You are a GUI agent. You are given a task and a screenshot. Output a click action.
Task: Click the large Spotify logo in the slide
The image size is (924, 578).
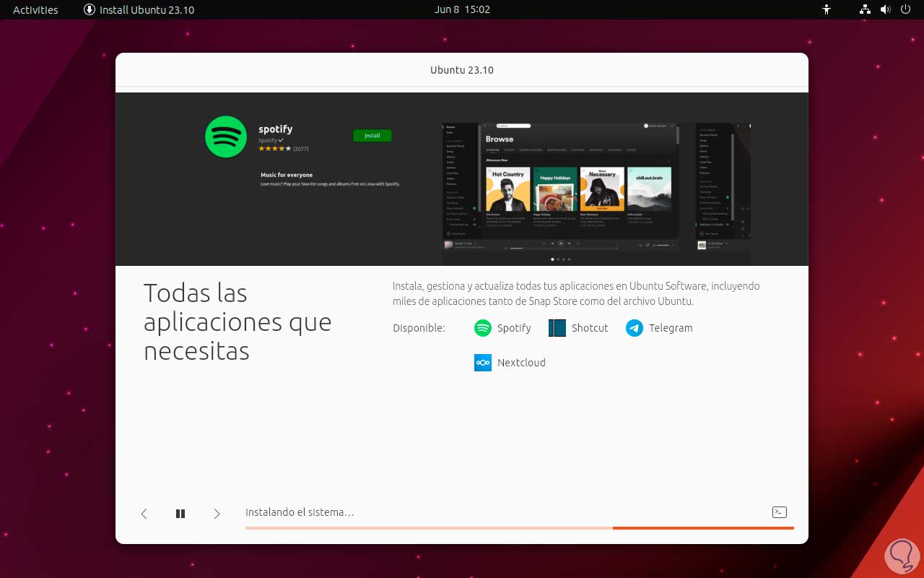click(x=226, y=137)
